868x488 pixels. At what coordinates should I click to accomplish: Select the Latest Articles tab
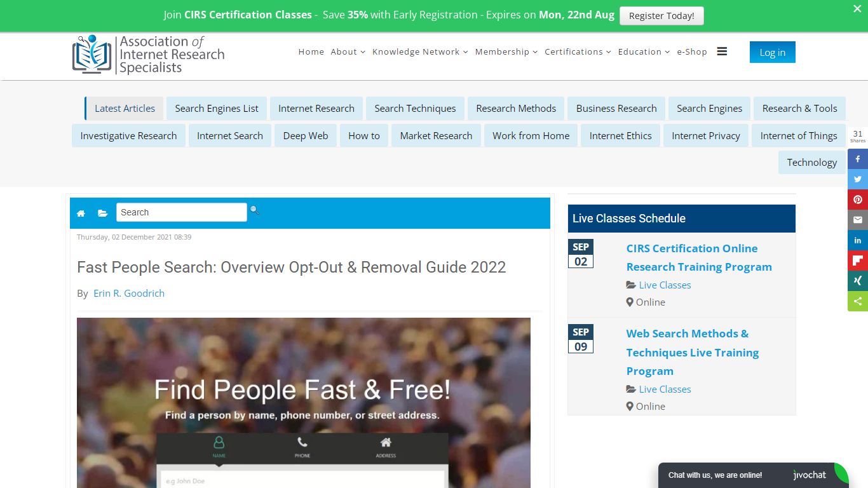click(125, 108)
